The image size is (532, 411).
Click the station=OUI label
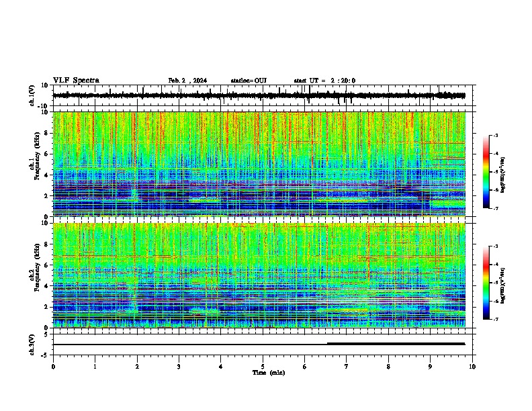click(249, 81)
